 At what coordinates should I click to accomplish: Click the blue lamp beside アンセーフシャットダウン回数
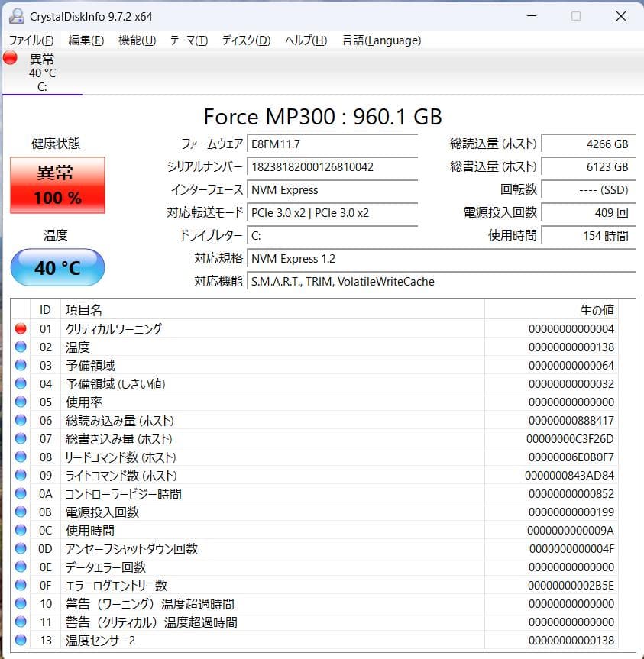point(19,548)
